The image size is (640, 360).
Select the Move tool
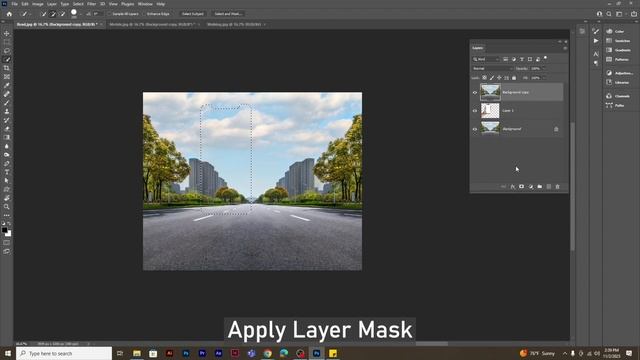point(7,33)
